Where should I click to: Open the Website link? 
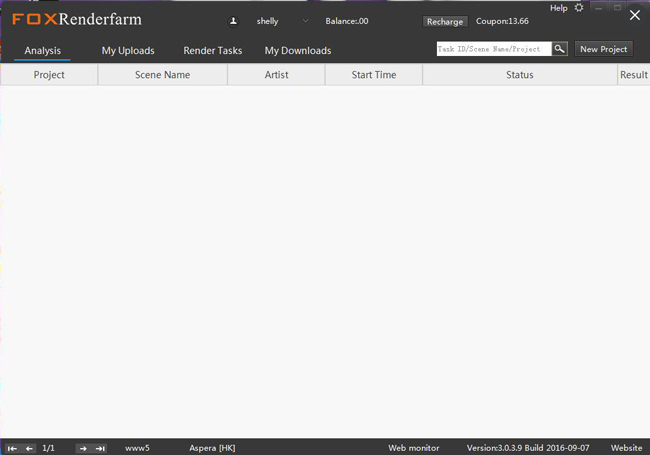click(x=626, y=448)
